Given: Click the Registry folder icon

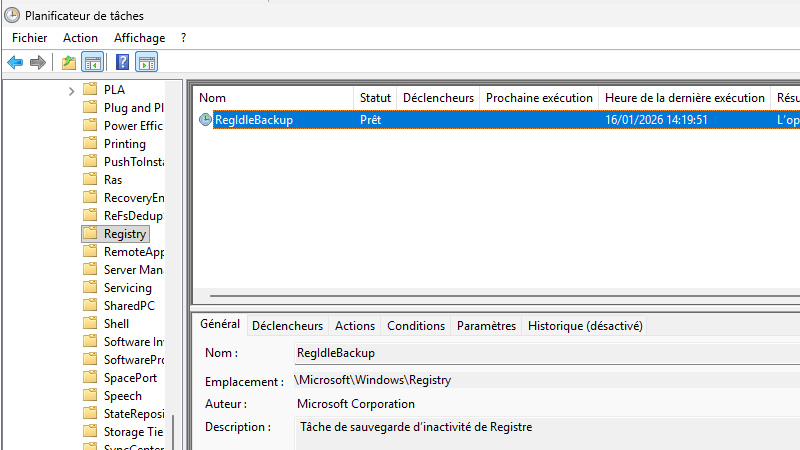Looking at the screenshot, I should tap(90, 233).
